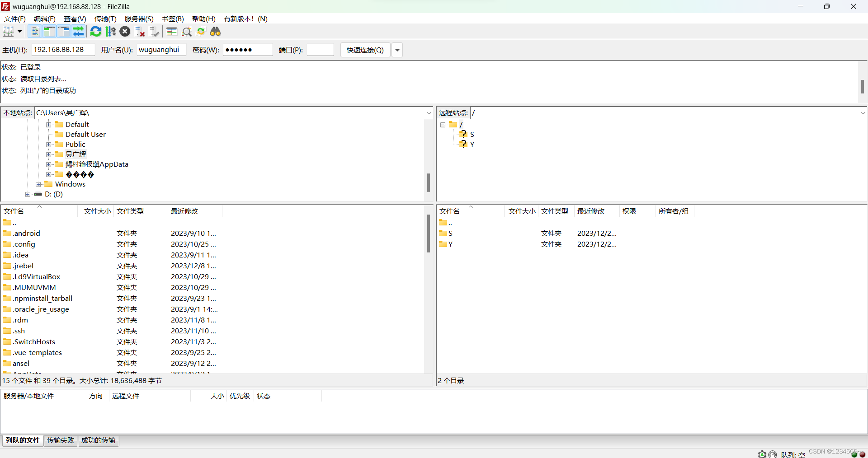Image resolution: width=868 pixels, height=458 pixels.
Task: Cancel the current operation
Action: (x=125, y=32)
